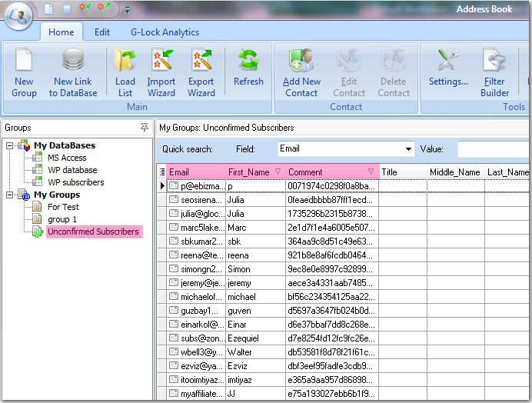Click the ezviz@ya email cell

(197, 366)
